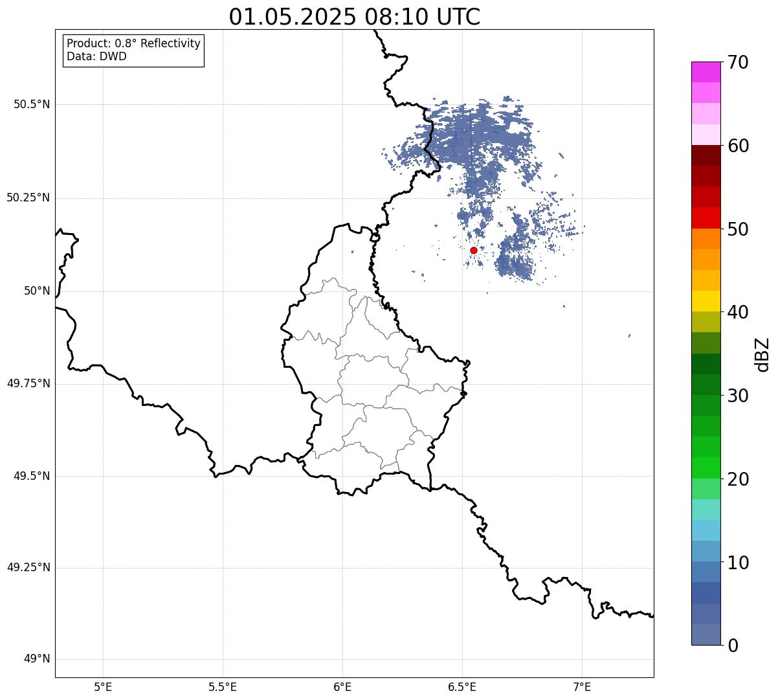Pick the olive swatch just below 40 dBZ
This screenshot has height=700, width=778.
click(706, 322)
